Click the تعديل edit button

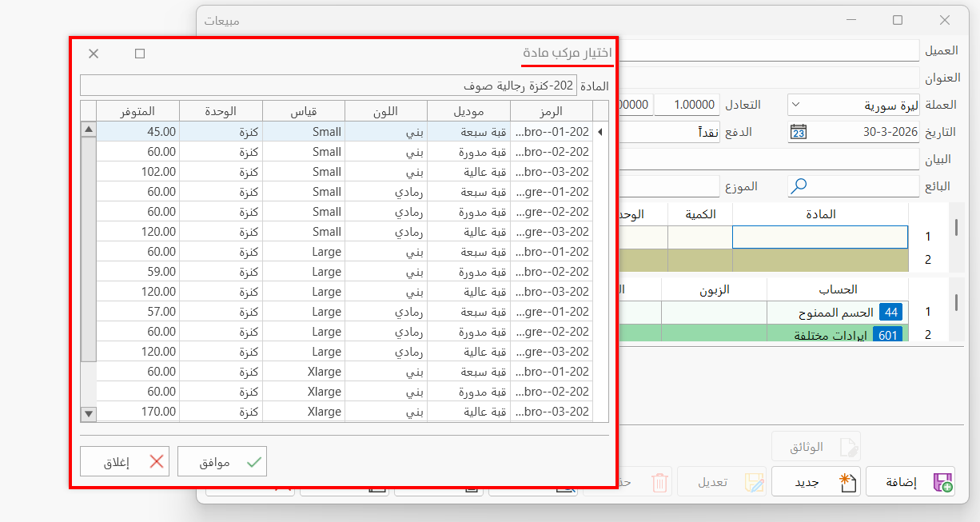coord(722,482)
